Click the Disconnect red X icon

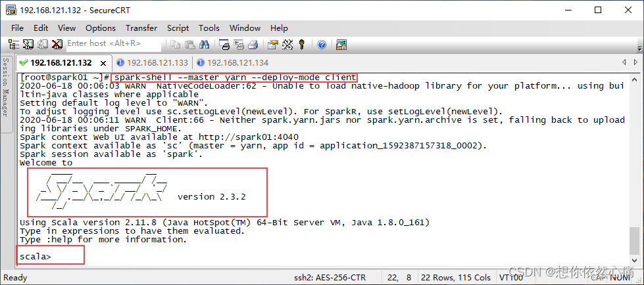[x=57, y=44]
